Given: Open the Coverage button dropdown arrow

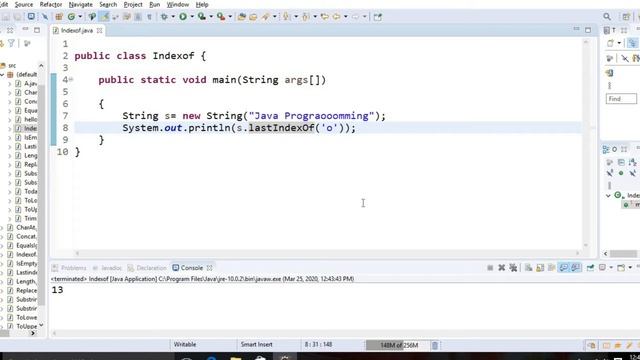Looking at the screenshot, I should point(211,17).
